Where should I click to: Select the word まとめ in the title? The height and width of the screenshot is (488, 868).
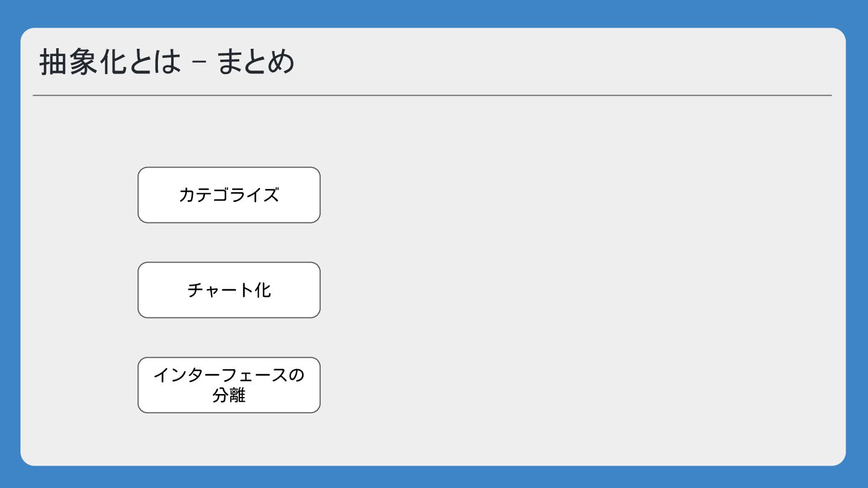click(x=256, y=62)
